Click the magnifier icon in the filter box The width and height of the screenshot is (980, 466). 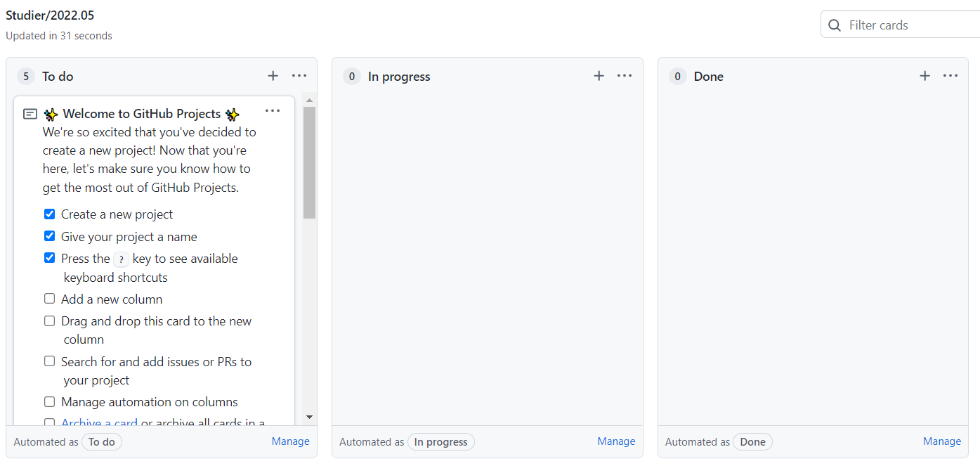[x=835, y=25]
